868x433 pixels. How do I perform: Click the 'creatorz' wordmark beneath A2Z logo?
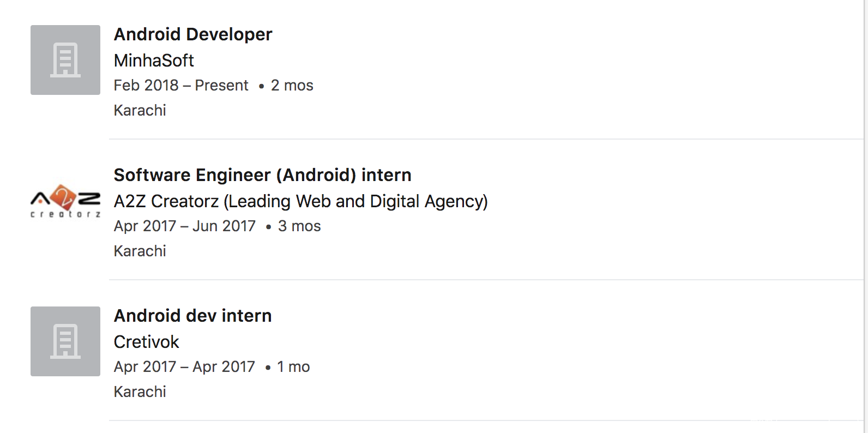65,214
